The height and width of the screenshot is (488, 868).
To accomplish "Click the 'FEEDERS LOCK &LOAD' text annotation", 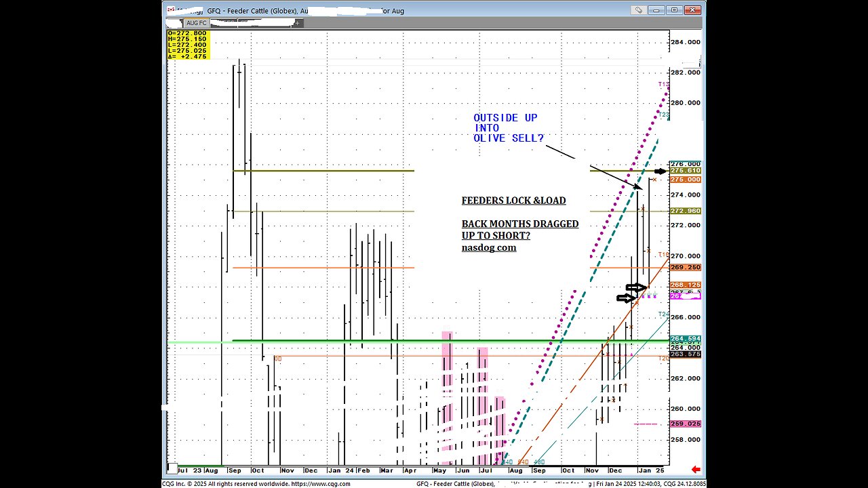I will coord(513,201).
